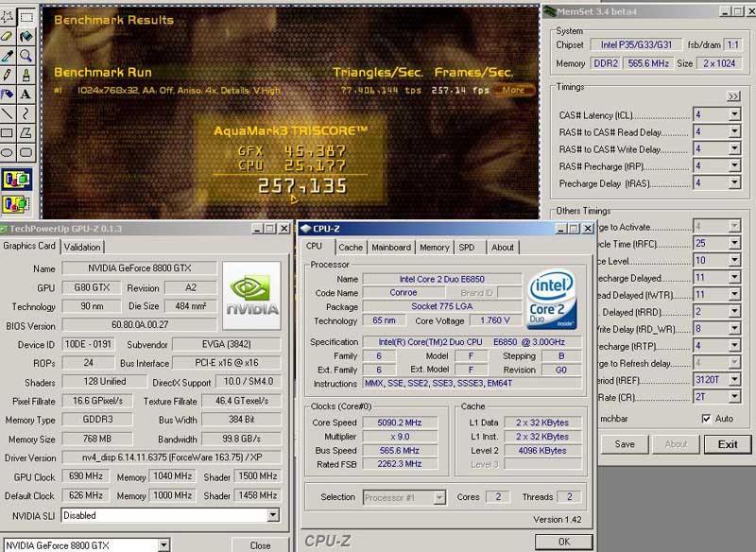Open the RAS# to CAS# Write Delay dropdown
The image size is (756, 552).
(734, 148)
